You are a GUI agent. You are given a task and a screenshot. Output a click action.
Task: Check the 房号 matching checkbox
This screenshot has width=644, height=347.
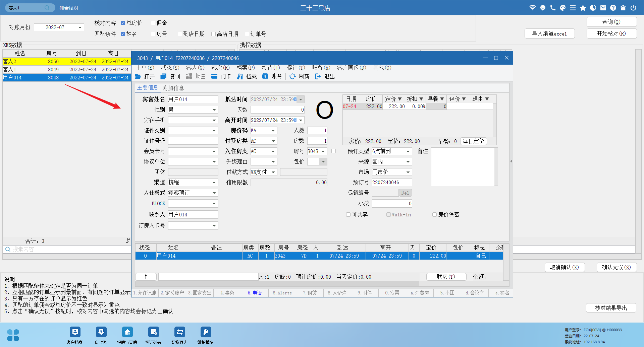click(x=153, y=34)
